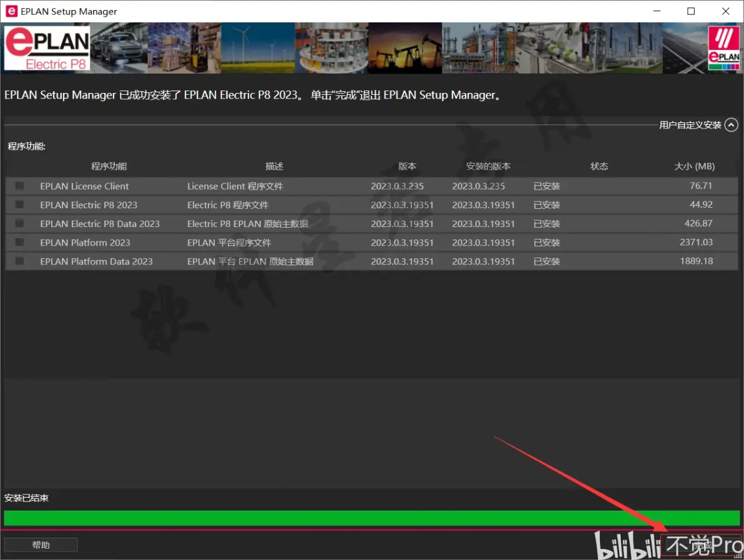Click the size value 76.71
Screen dimensions: 744x560
point(701,185)
